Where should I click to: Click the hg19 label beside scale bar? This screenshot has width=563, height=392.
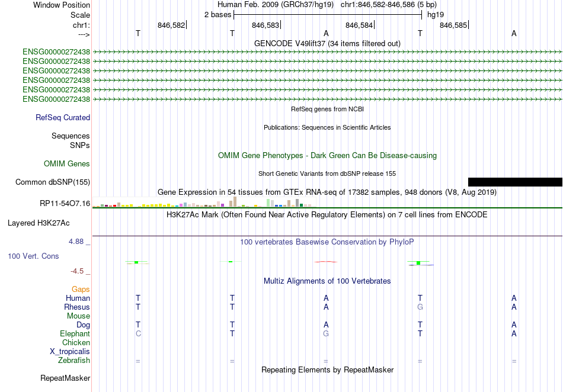435,15
